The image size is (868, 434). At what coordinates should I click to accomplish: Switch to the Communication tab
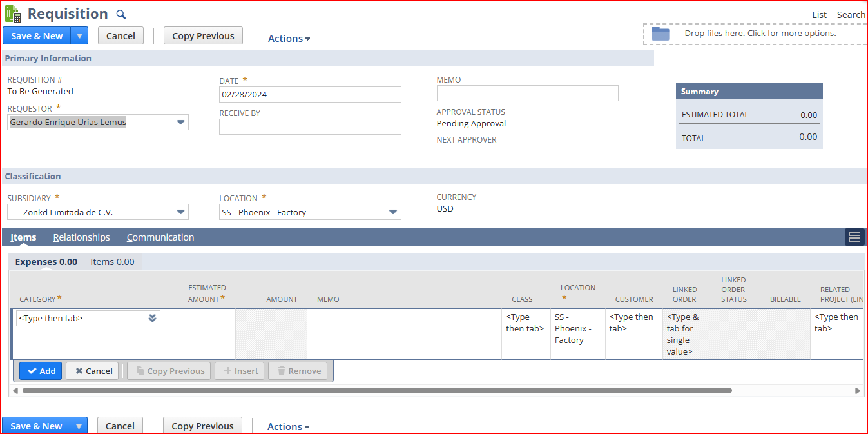[x=160, y=237]
